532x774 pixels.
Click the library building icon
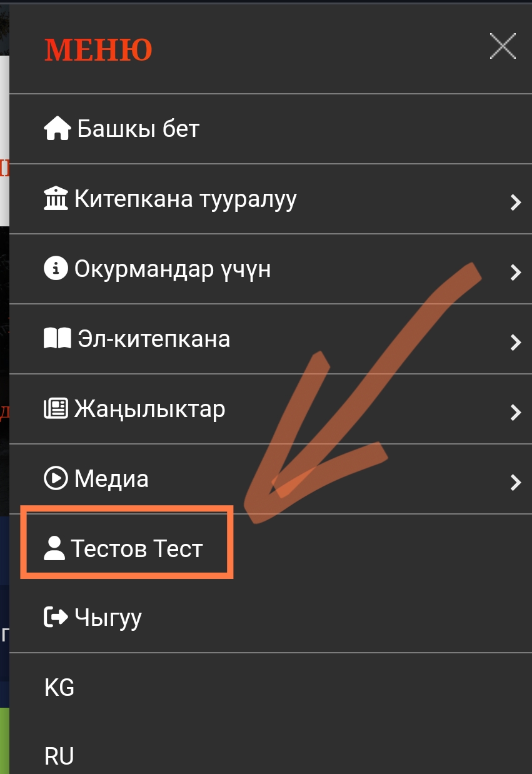point(56,199)
